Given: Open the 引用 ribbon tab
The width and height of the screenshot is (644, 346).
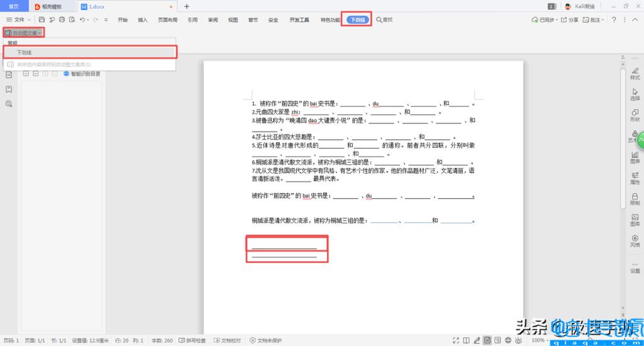Looking at the screenshot, I should pos(192,20).
